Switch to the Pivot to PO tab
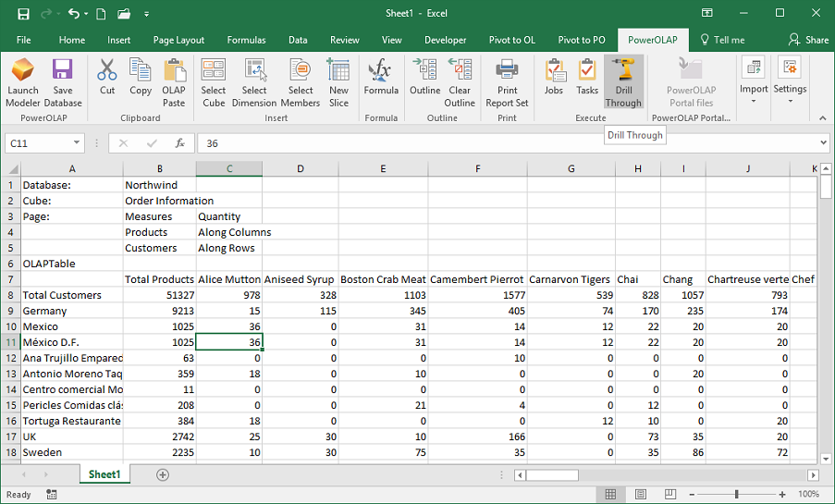 click(x=582, y=40)
